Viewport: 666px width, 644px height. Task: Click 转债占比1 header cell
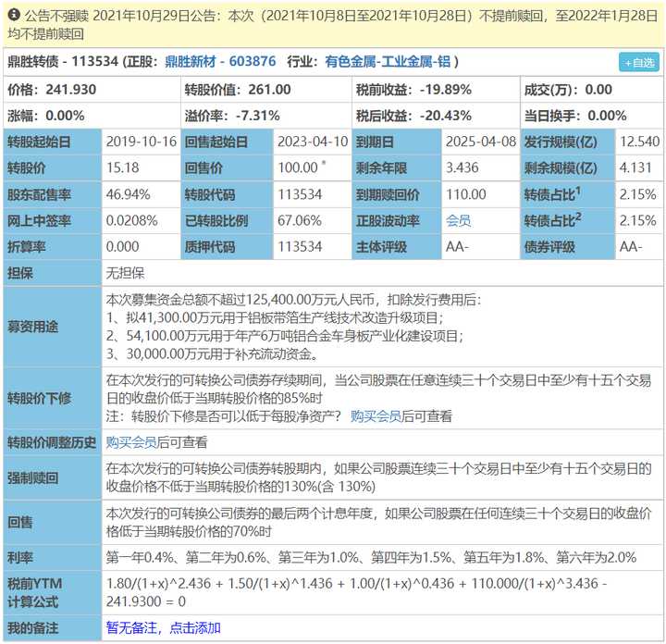[567, 194]
